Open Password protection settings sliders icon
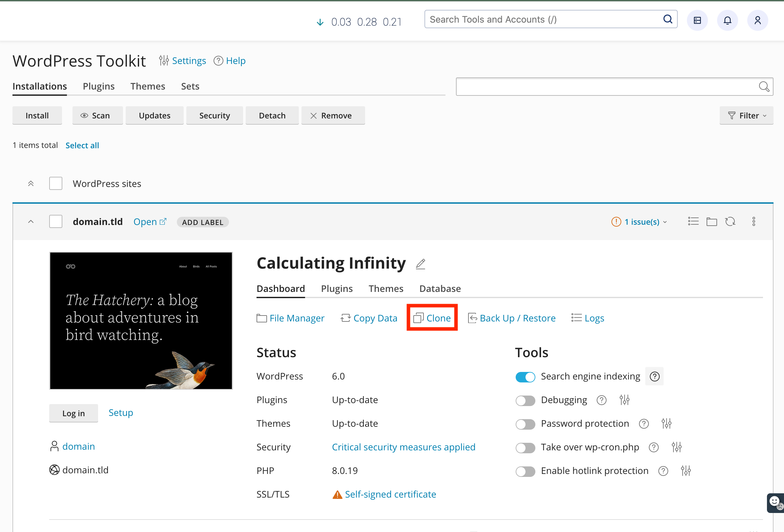Screen dimensions: 784x532 pos(667,424)
